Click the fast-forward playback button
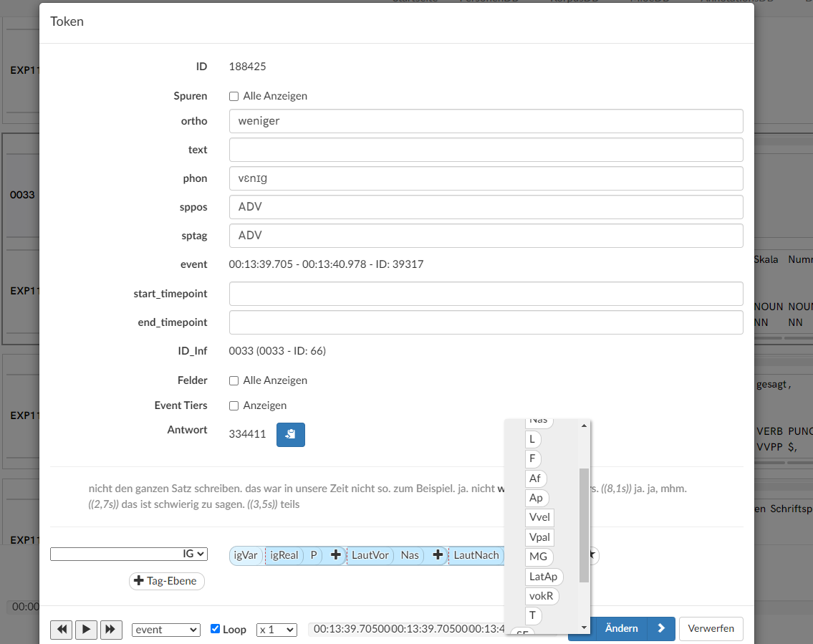This screenshot has height=644, width=813. tap(110, 630)
